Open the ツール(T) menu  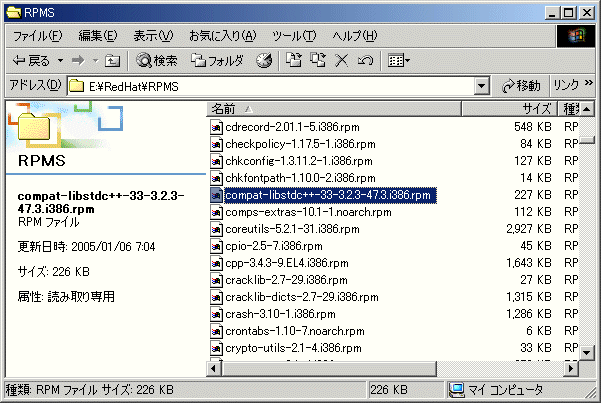pos(294,36)
